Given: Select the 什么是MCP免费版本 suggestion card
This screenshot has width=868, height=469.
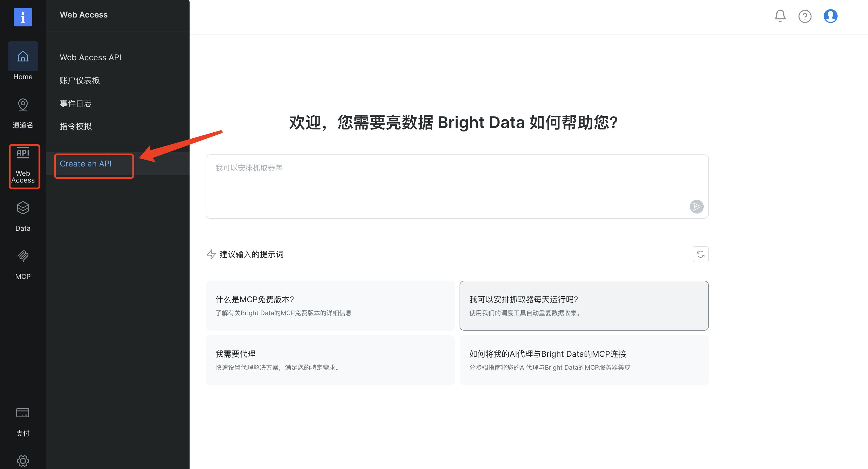Looking at the screenshot, I should coord(330,305).
